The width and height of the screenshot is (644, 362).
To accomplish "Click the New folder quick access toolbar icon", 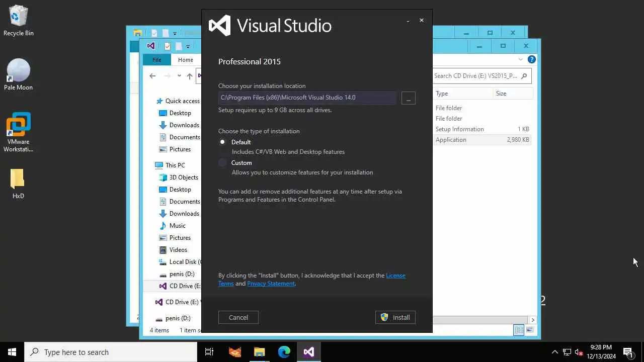I will pos(178,46).
